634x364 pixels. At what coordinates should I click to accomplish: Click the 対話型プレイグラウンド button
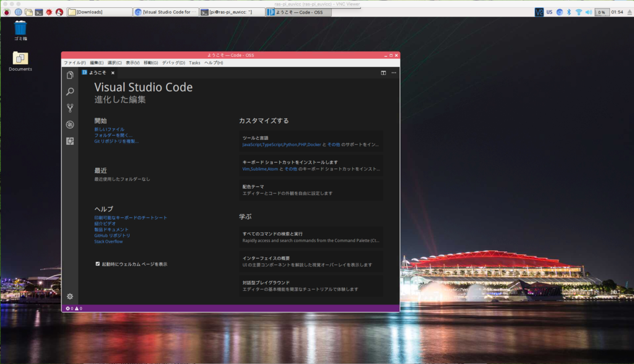[x=311, y=286]
